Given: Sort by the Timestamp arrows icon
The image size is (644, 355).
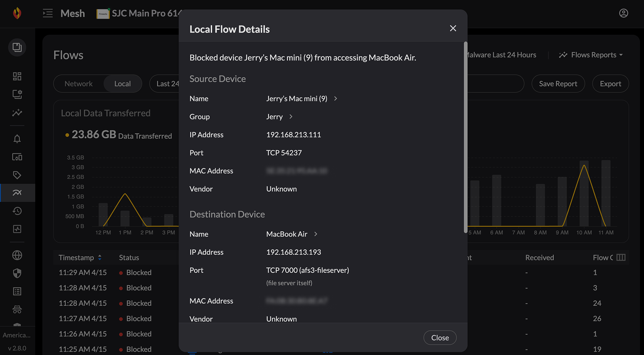Looking at the screenshot, I should [100, 257].
